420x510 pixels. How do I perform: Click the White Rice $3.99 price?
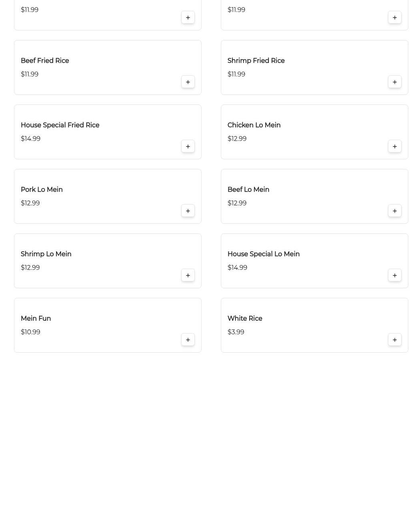[236, 332]
